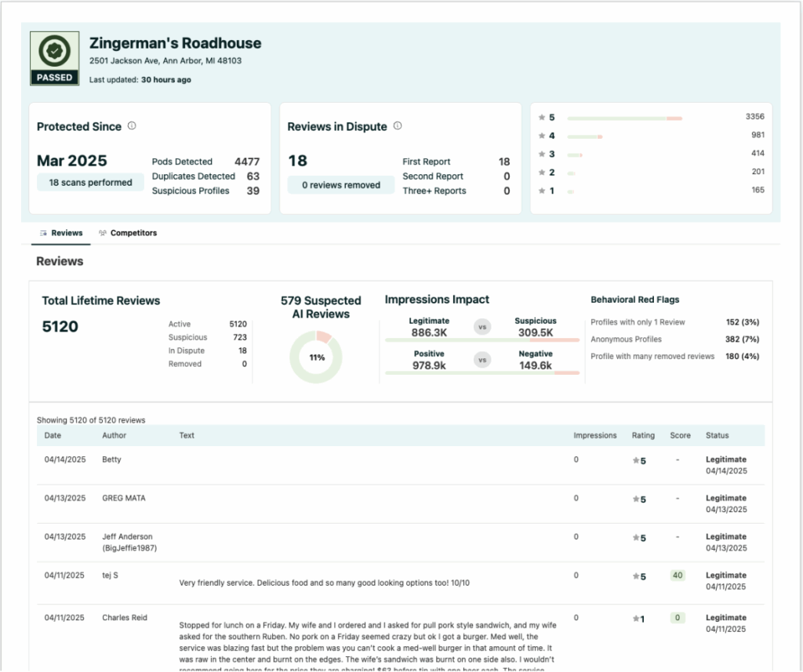Sort the table by the Date column header
The image size is (803, 672).
(x=53, y=435)
